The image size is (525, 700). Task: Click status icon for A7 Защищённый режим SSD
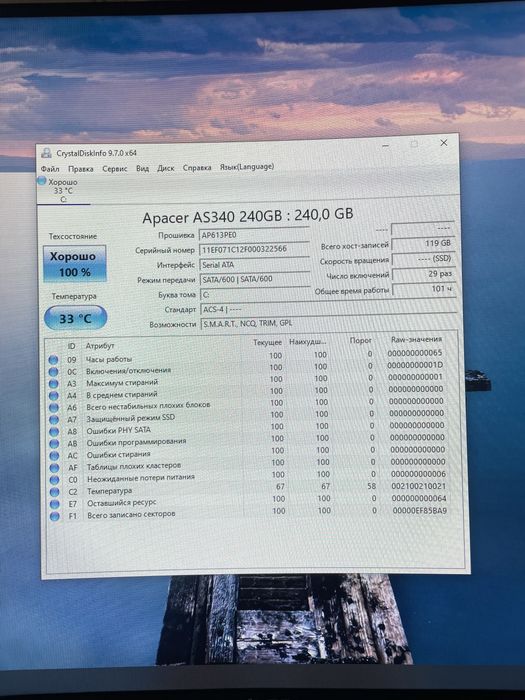(x=54, y=420)
